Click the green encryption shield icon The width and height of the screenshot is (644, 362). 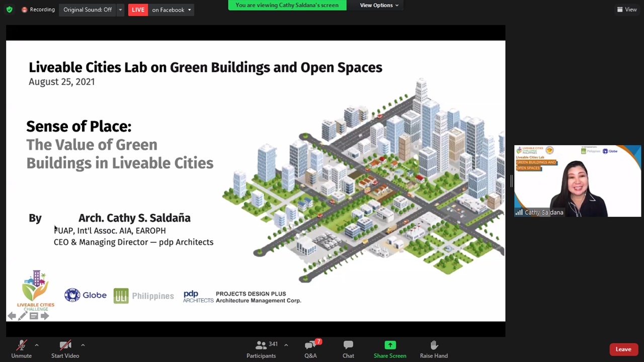pos(9,10)
